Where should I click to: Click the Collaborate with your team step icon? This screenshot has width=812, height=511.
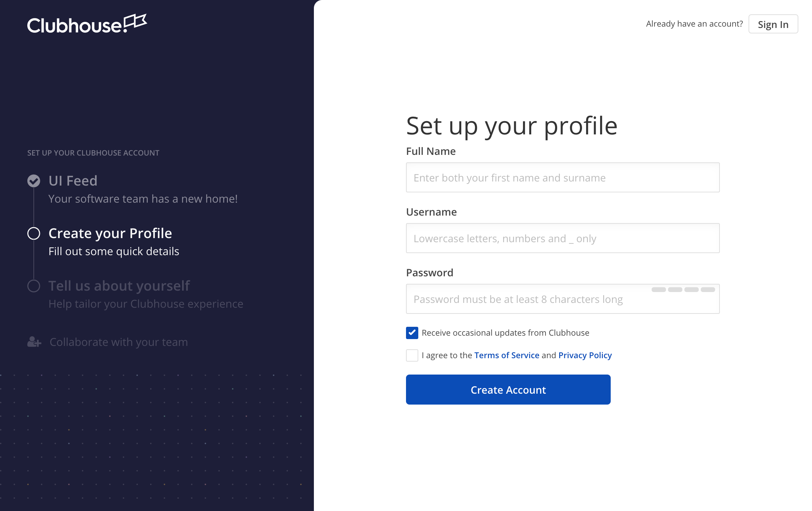[33, 342]
